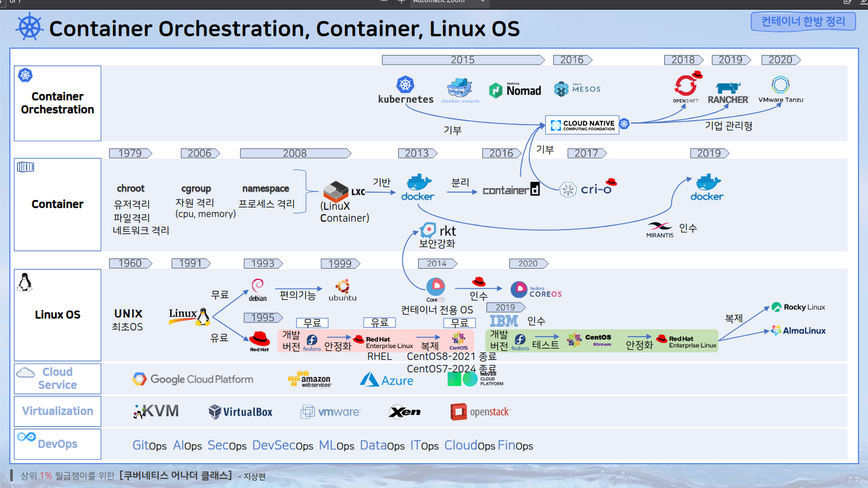Click the Rancher logo
The width and height of the screenshot is (868, 488).
click(x=728, y=94)
